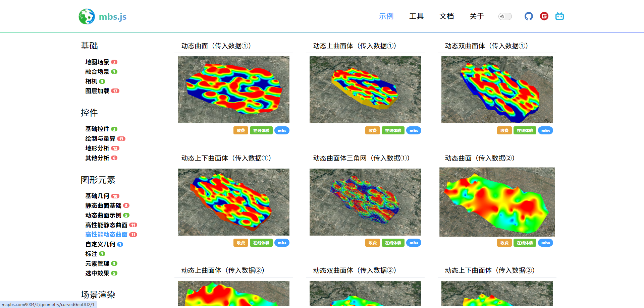644x308 pixels.
Task: Select 融合场景 in the sidebar
Action: point(97,72)
